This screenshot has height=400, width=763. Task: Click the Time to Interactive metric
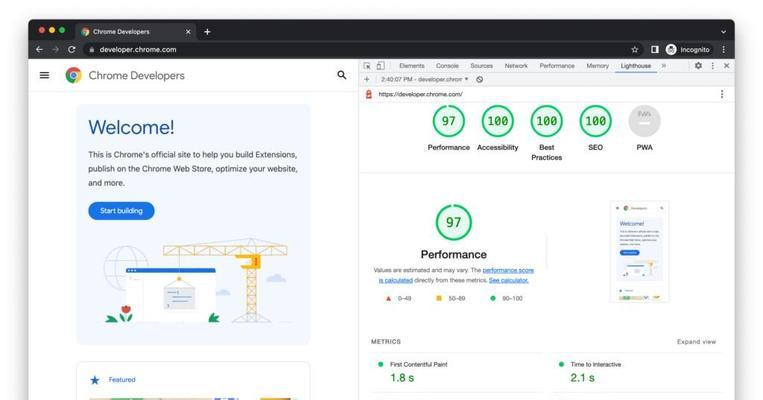[596, 364]
